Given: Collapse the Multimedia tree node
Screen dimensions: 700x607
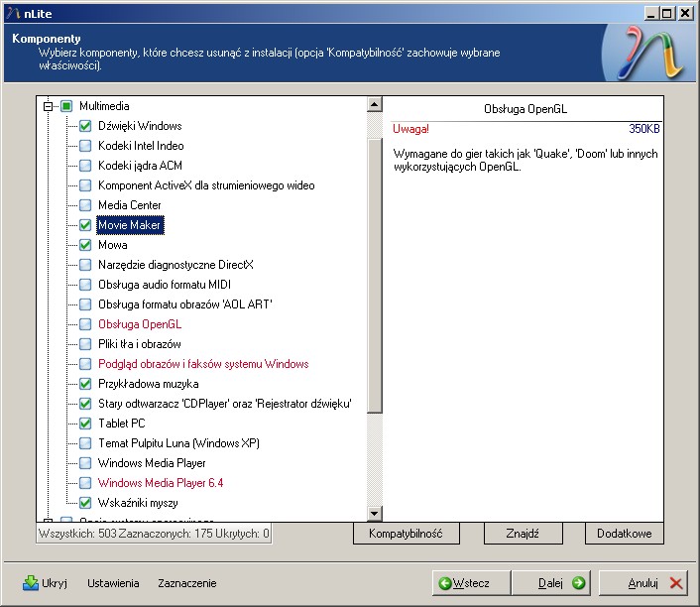Looking at the screenshot, I should 48,106.
